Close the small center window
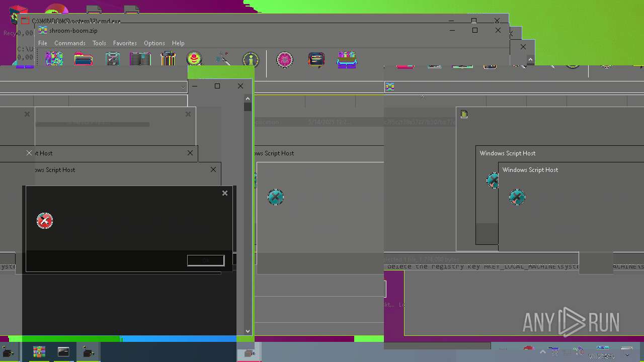 (240, 86)
